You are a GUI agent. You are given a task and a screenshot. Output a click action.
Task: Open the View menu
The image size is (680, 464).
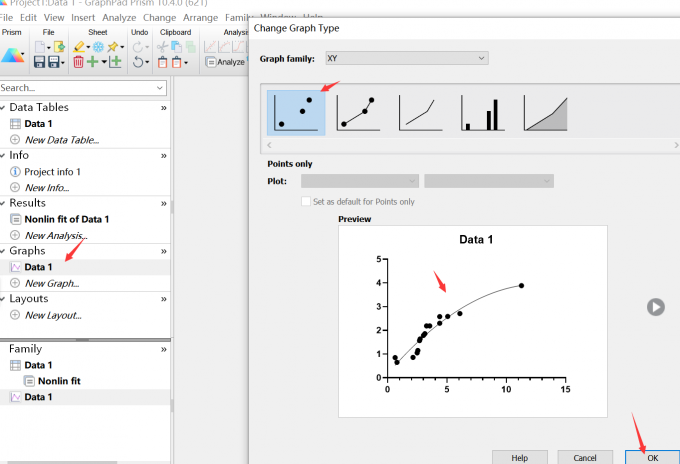(54, 18)
